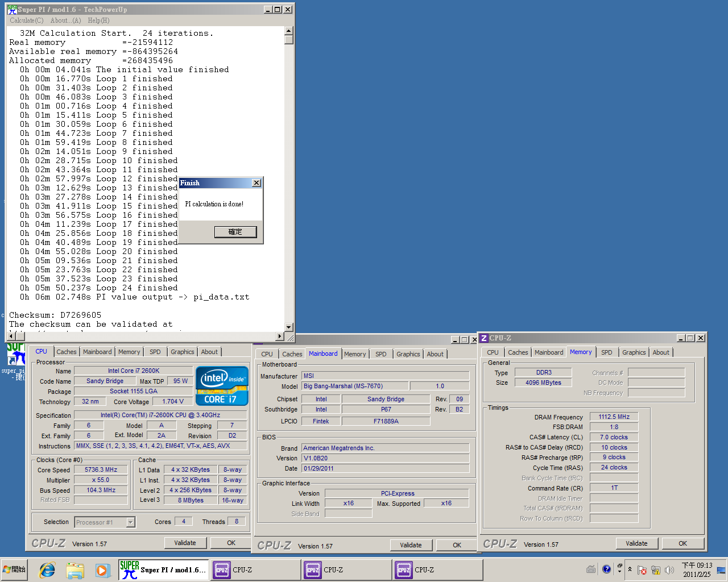This screenshot has width=728, height=582.
Task: Click OK in the Mainboard window
Action: (457, 545)
